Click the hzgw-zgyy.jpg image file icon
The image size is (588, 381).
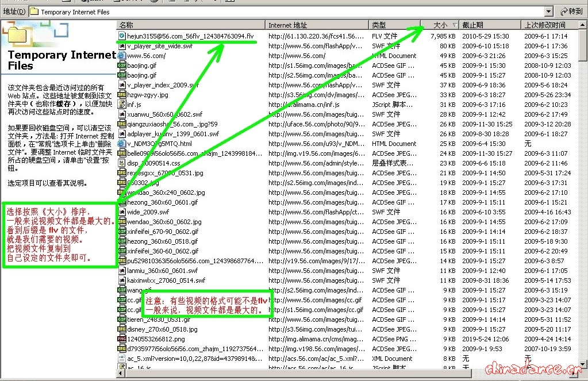click(x=122, y=95)
